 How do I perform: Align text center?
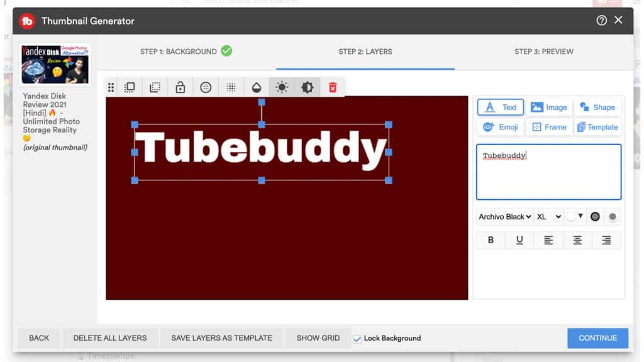click(577, 240)
